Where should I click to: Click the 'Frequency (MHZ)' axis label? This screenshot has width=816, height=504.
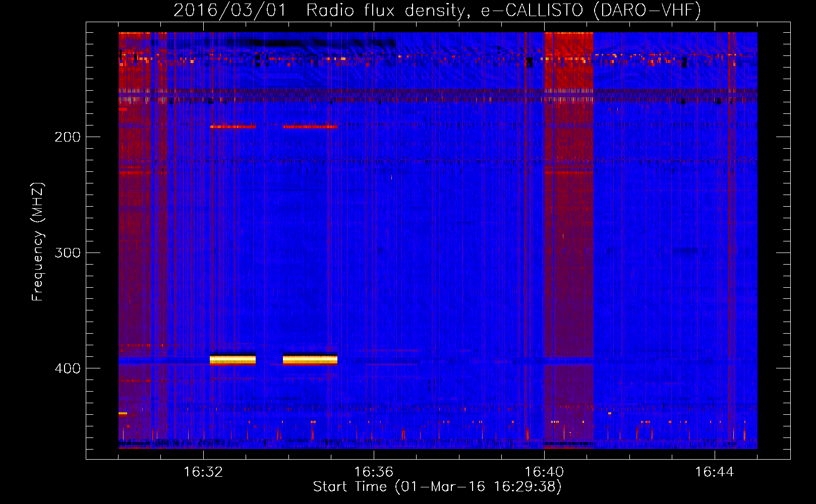38,242
